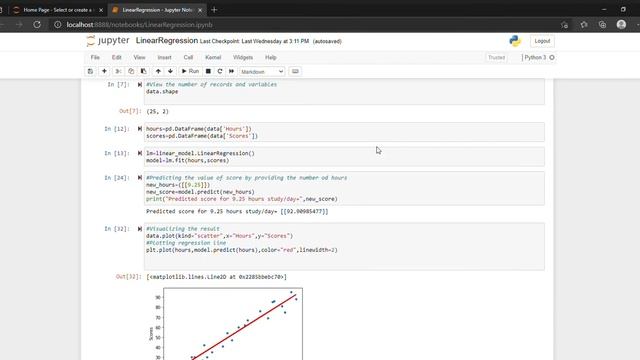This screenshot has height=360, width=640.
Task: Open the Edit menu
Action: (x=117, y=58)
